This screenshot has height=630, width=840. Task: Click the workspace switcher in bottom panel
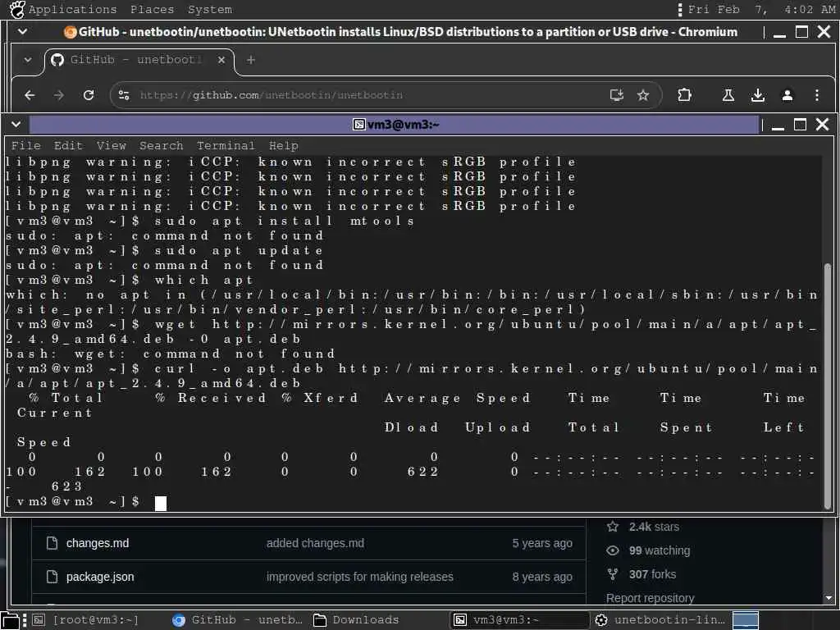tap(745, 620)
